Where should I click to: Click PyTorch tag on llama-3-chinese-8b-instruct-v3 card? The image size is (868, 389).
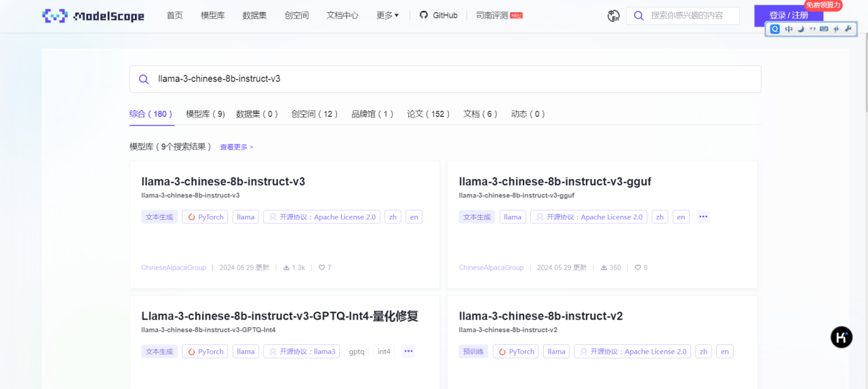point(205,217)
